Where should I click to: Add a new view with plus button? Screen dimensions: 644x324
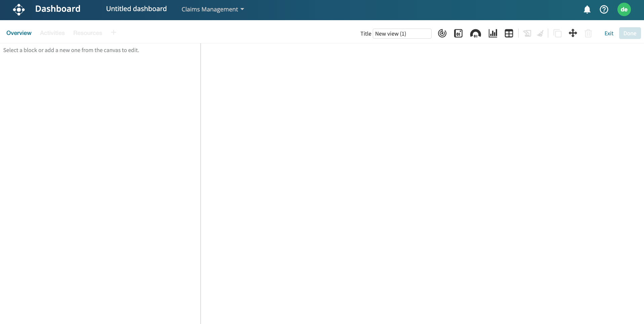point(114,33)
